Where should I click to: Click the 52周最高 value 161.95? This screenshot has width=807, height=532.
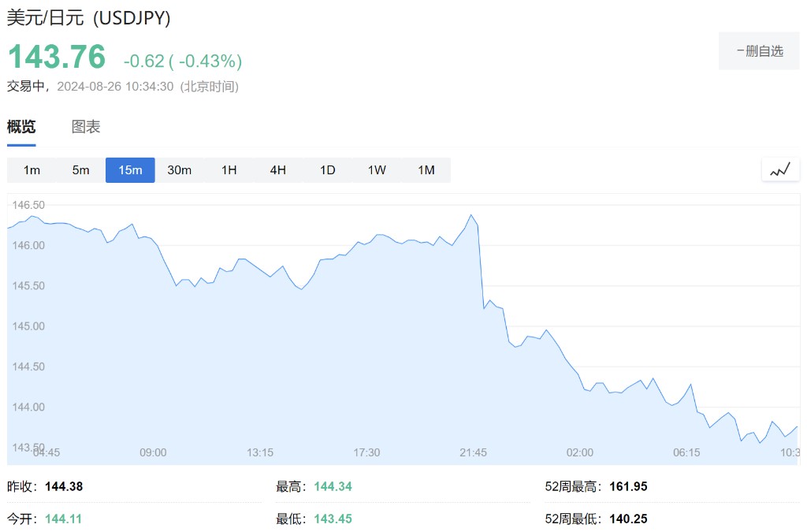(x=628, y=487)
